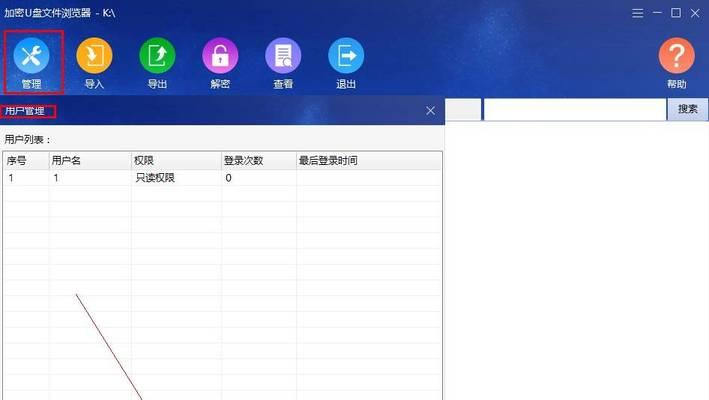Sort by the 用户名 column header
The height and width of the screenshot is (400, 709).
click(90, 160)
